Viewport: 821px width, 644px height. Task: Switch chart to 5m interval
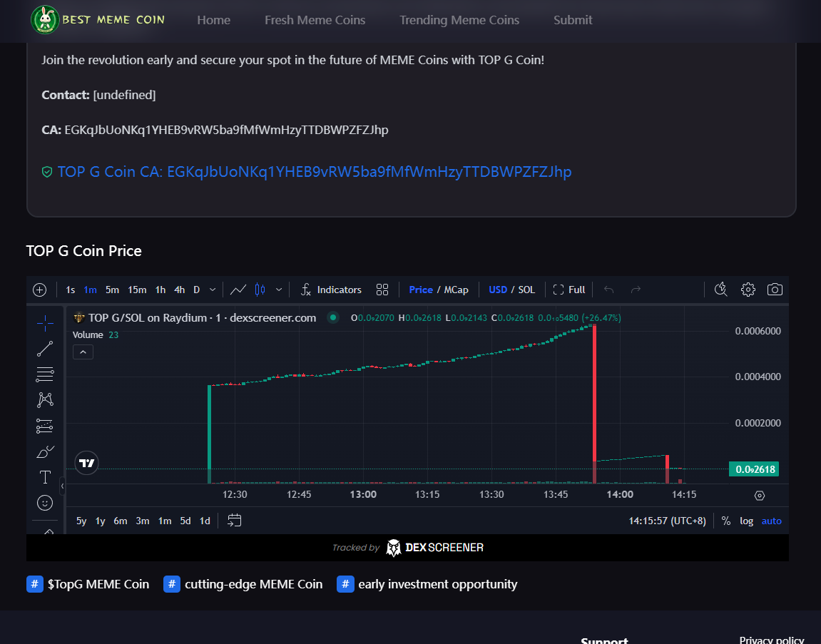(112, 290)
